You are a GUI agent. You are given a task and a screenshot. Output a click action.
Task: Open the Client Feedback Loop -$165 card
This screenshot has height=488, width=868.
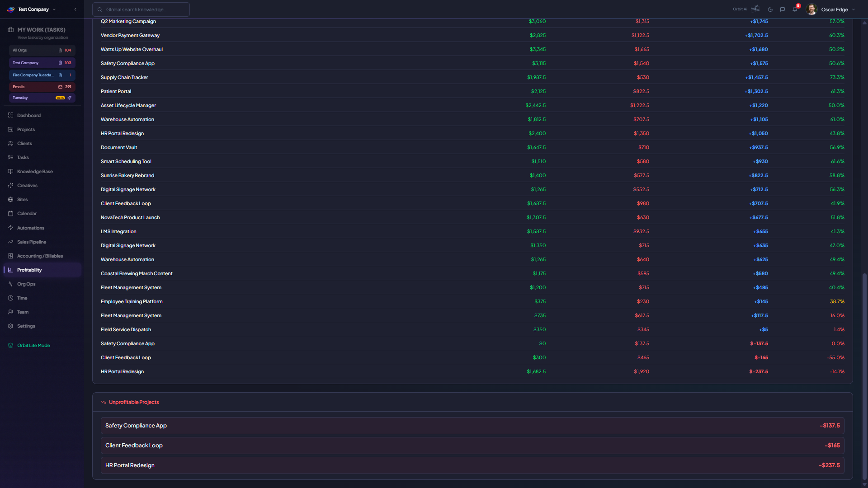click(x=472, y=446)
